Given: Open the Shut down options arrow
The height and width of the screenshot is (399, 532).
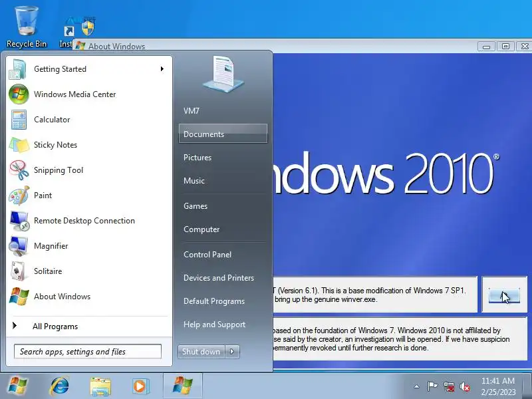Looking at the screenshot, I should pyautogui.click(x=232, y=352).
